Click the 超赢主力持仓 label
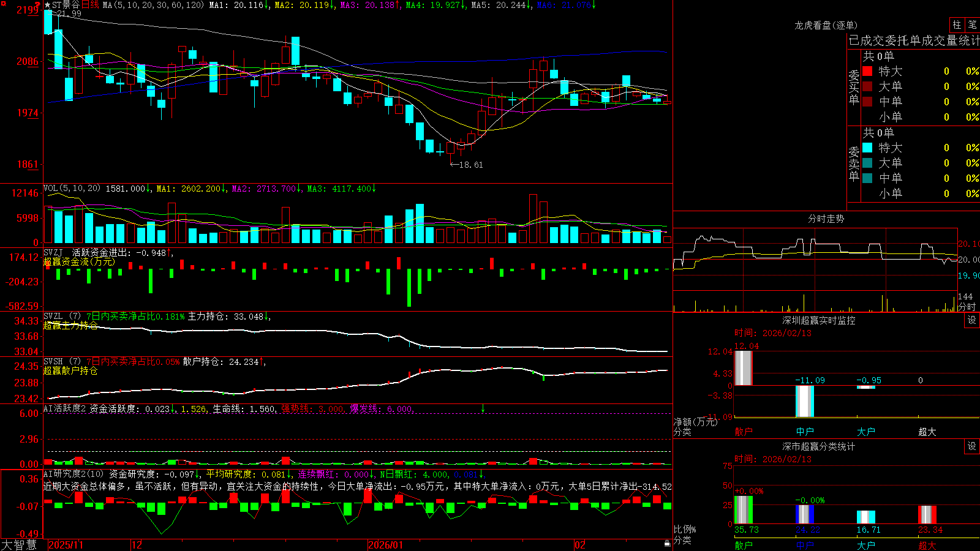Image resolution: width=980 pixels, height=551 pixels. (70, 326)
